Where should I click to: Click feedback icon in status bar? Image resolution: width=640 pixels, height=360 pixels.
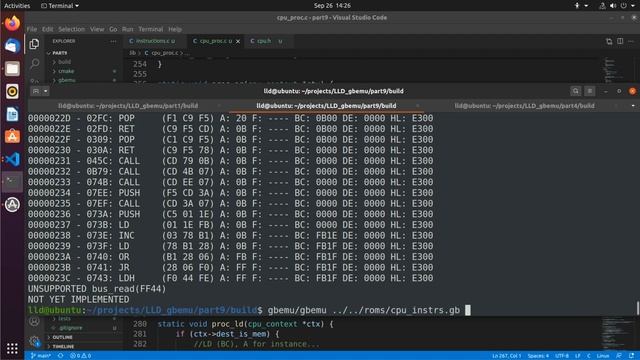pyautogui.click(x=619, y=356)
